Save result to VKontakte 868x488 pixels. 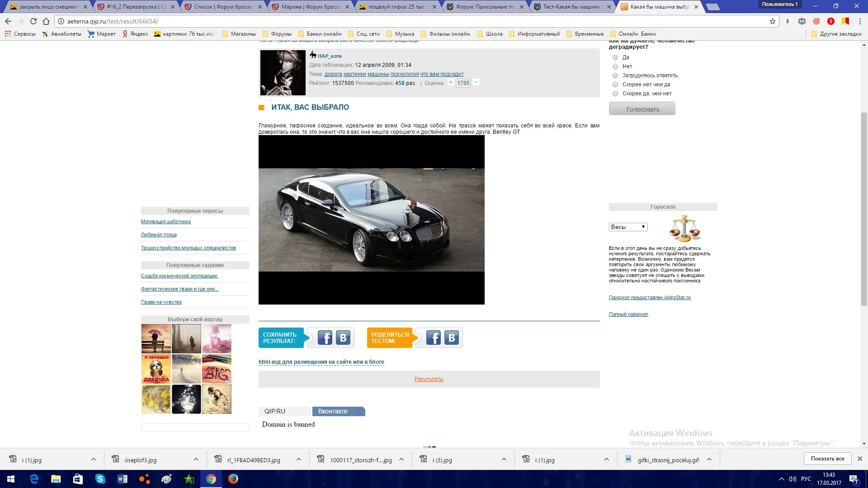(343, 338)
